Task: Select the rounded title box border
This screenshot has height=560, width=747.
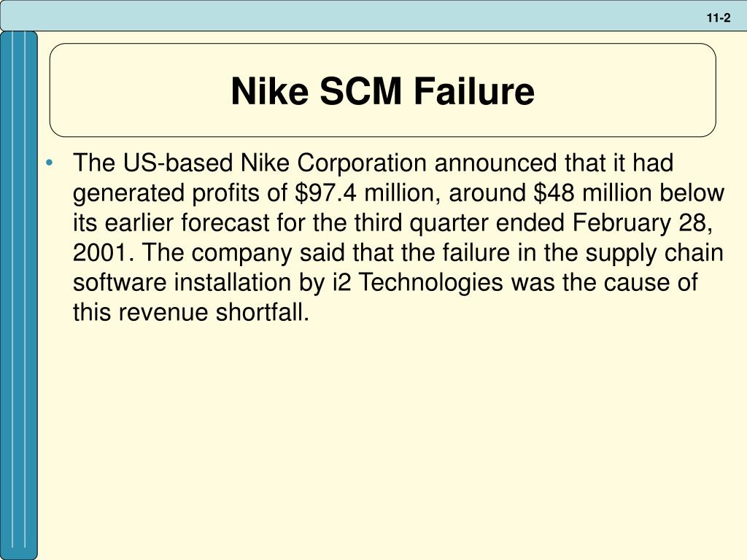Action: [382, 90]
